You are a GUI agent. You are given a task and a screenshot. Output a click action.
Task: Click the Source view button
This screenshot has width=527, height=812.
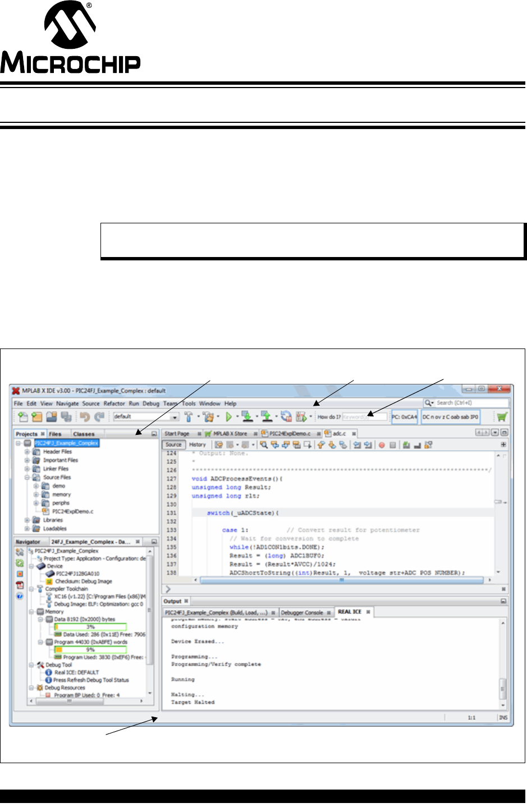(173, 445)
